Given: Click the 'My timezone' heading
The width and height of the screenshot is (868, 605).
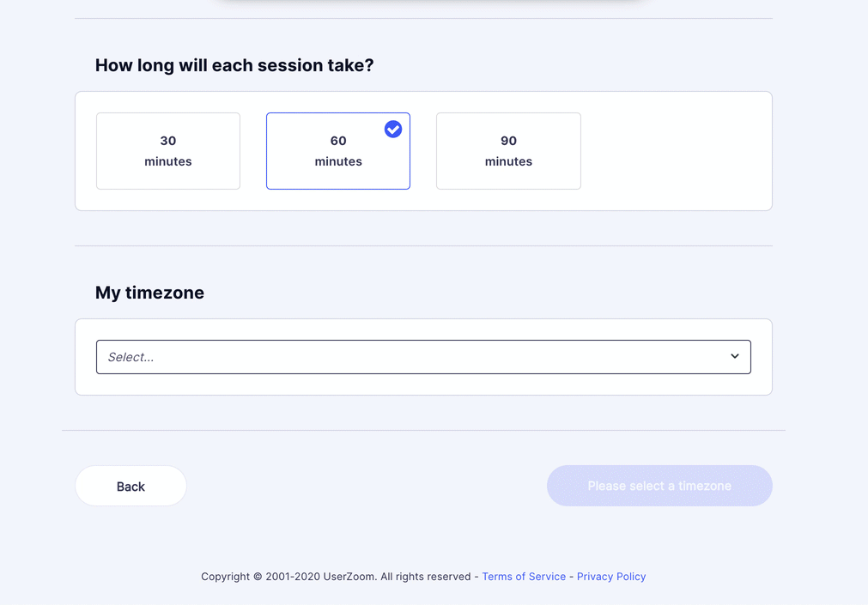Looking at the screenshot, I should 149,293.
